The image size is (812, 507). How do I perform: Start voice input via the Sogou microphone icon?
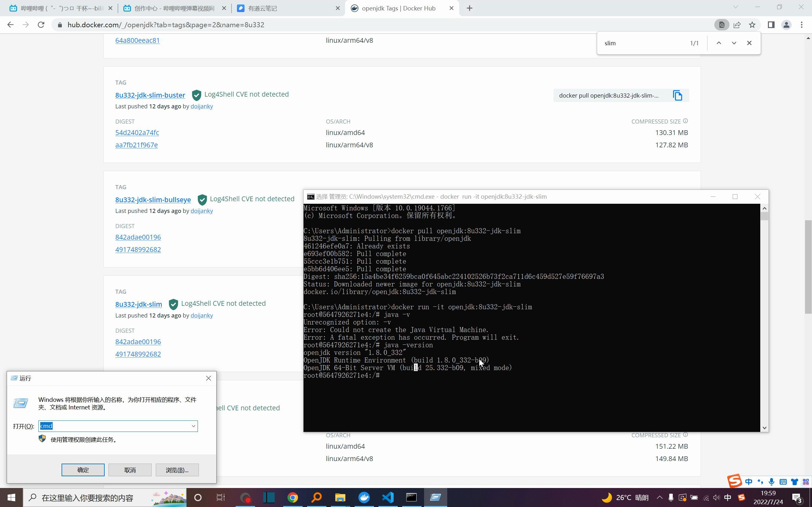coord(771,482)
